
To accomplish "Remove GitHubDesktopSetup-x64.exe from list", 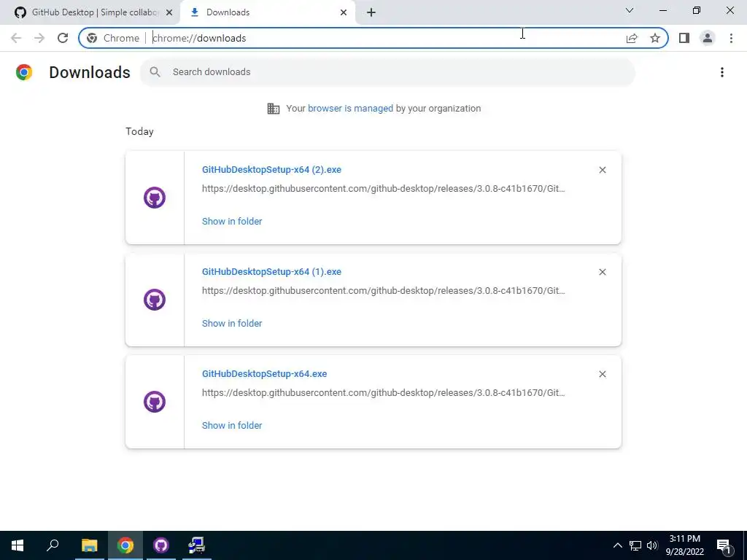I will [602, 374].
